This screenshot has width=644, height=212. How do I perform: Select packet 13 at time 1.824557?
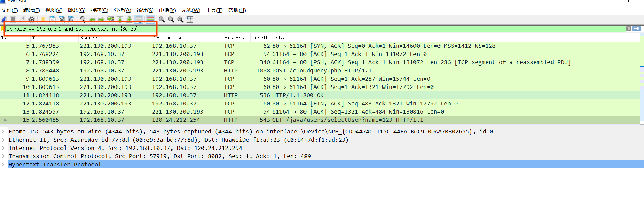click(320, 111)
